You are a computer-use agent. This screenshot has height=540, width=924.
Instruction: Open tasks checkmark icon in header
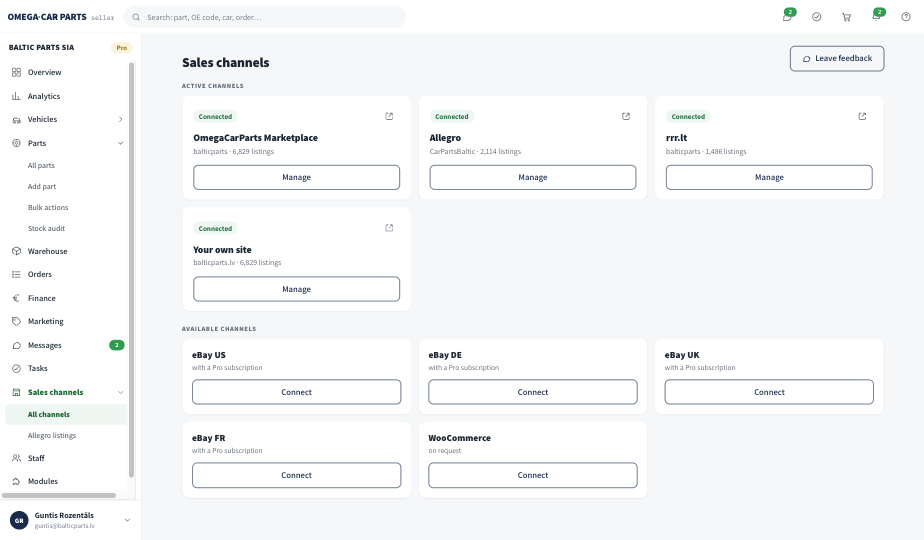click(816, 17)
